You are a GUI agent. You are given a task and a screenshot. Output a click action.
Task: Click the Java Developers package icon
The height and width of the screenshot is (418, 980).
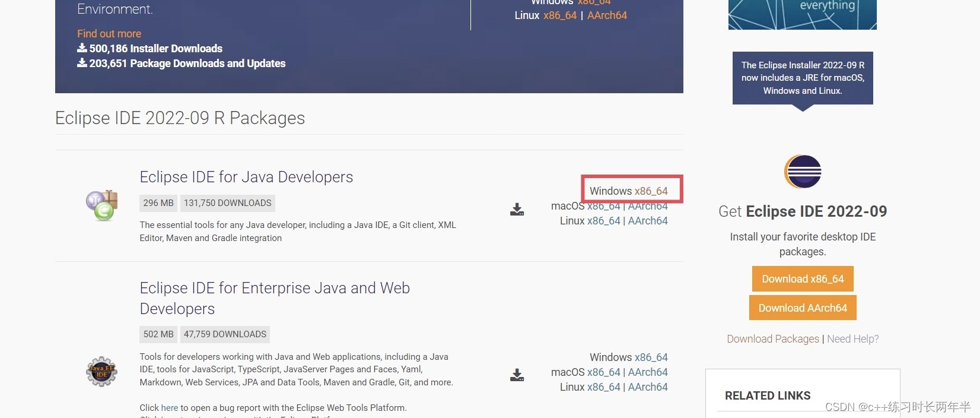pos(102,205)
